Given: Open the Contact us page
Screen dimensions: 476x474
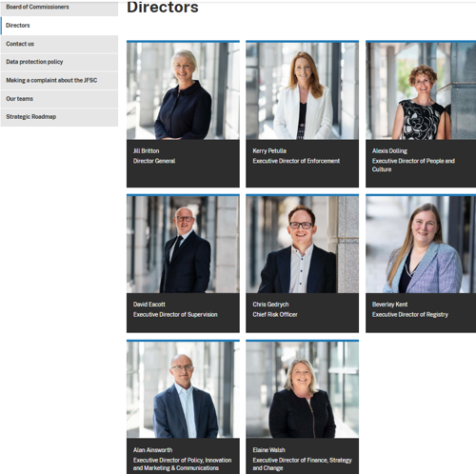Looking at the screenshot, I should 59,44.
